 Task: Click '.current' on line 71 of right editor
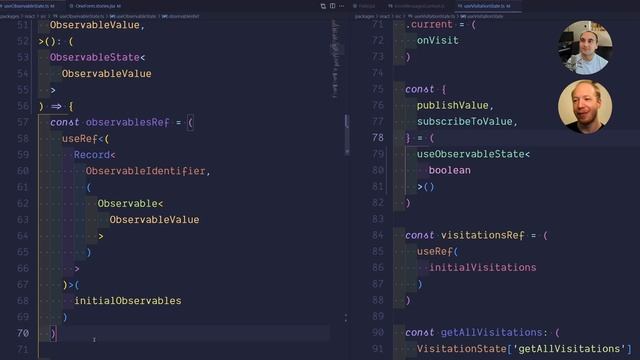(429, 24)
